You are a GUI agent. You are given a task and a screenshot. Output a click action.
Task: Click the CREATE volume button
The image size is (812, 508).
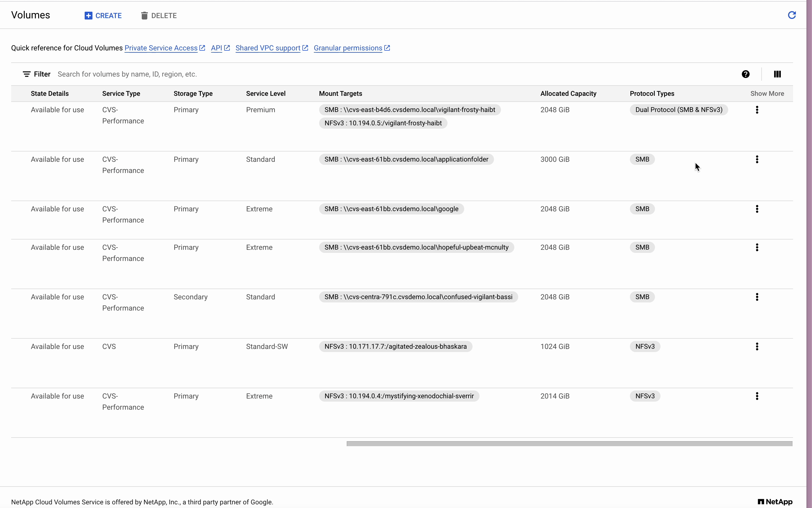[x=103, y=15]
